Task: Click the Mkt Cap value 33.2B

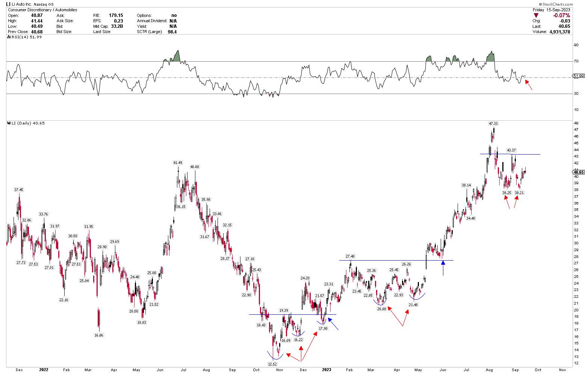Action: tap(117, 26)
